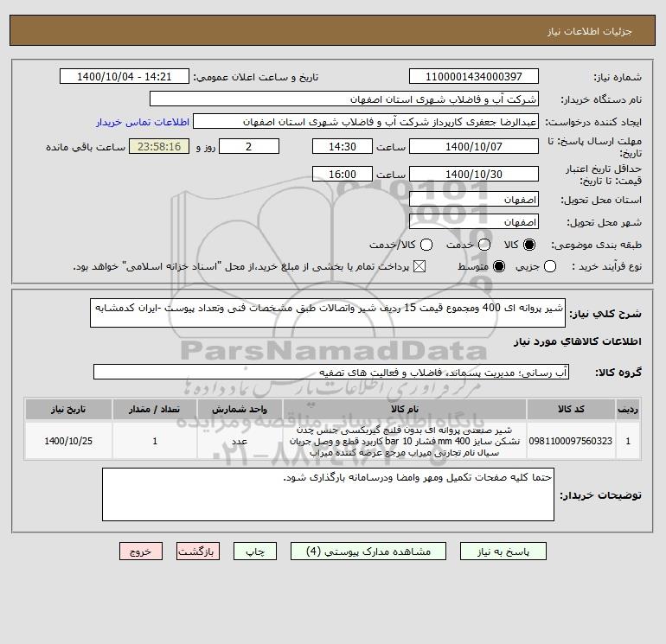This screenshot has height=644, width=666.
Task: Click the توضیحات خریدار label
Action: [x=600, y=495]
